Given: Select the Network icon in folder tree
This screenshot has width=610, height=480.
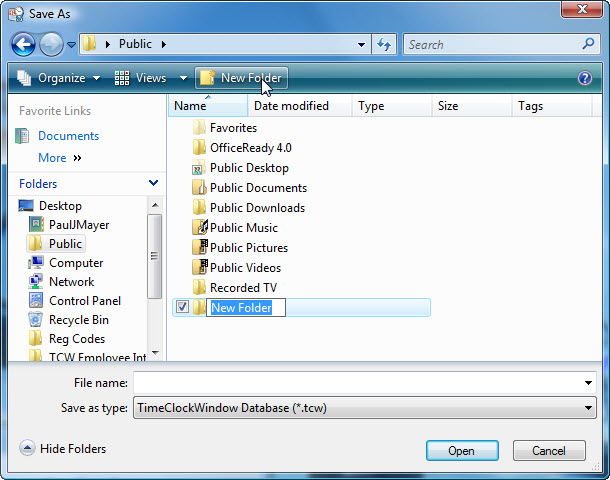Looking at the screenshot, I should tap(36, 282).
